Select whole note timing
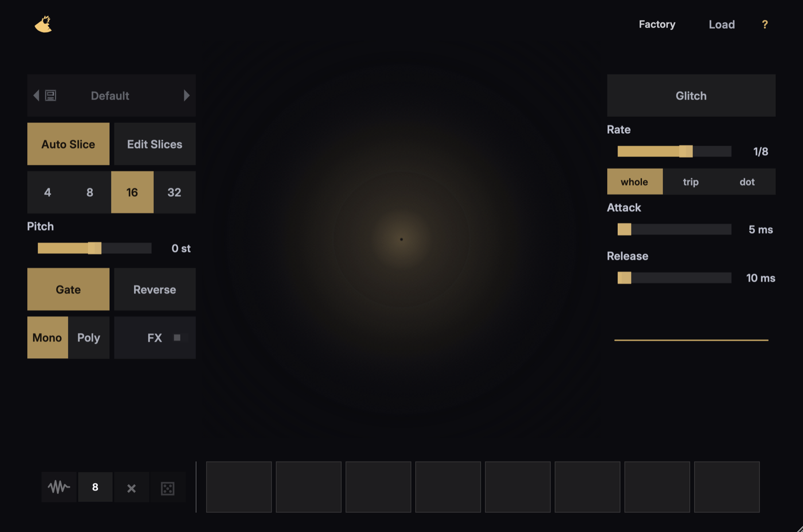 pyautogui.click(x=635, y=181)
